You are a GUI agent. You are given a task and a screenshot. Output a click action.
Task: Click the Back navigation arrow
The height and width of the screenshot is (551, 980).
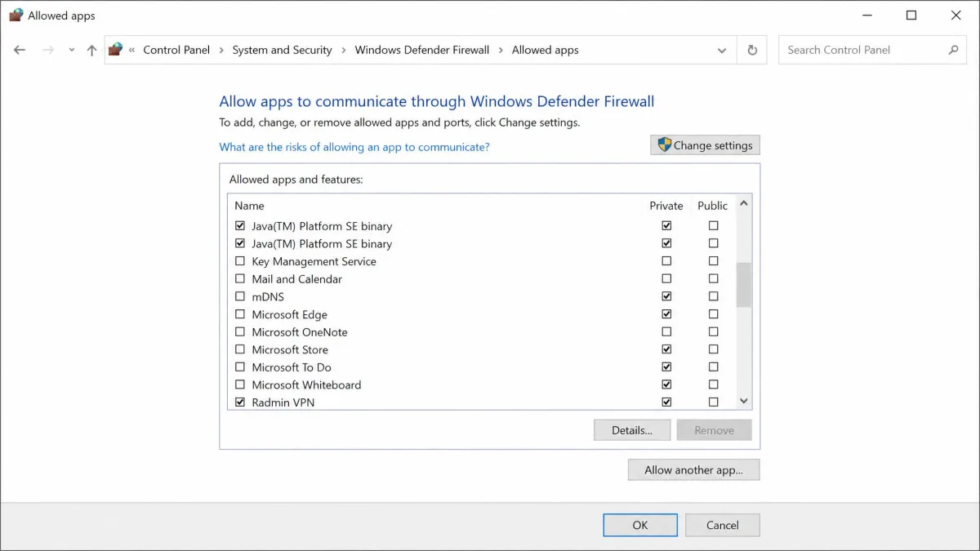coord(20,50)
